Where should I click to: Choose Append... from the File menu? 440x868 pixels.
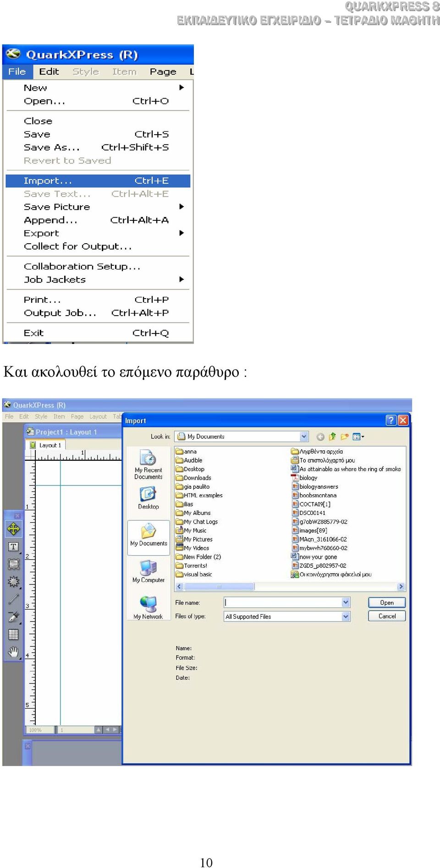[98, 220]
